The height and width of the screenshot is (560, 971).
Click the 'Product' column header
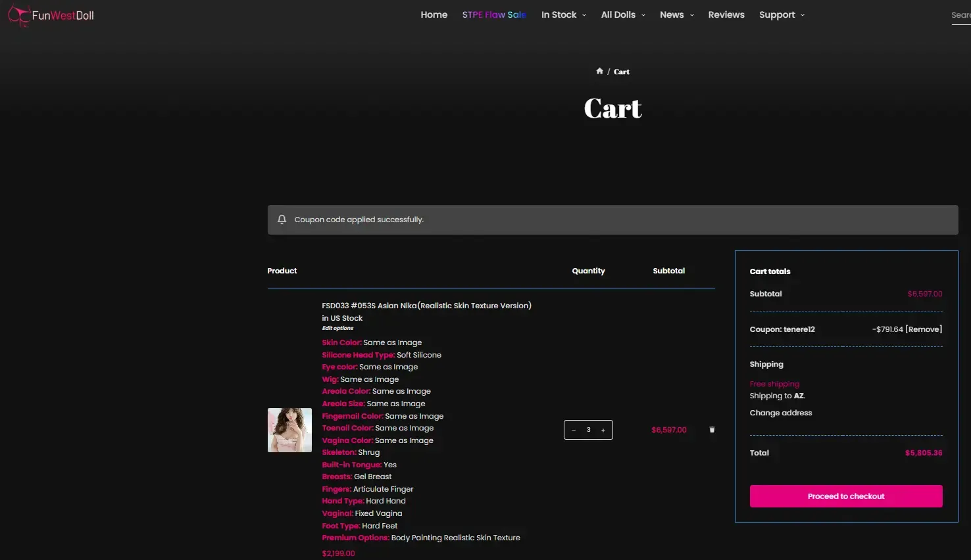282,271
